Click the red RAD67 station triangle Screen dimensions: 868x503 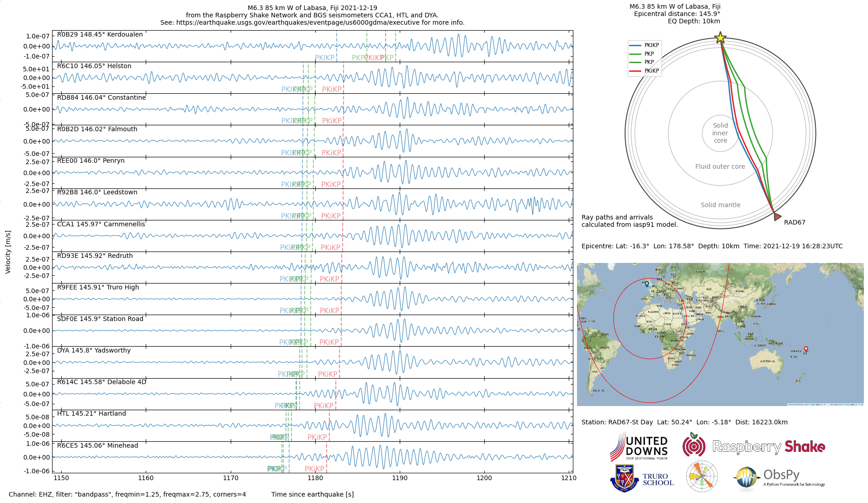(x=777, y=216)
